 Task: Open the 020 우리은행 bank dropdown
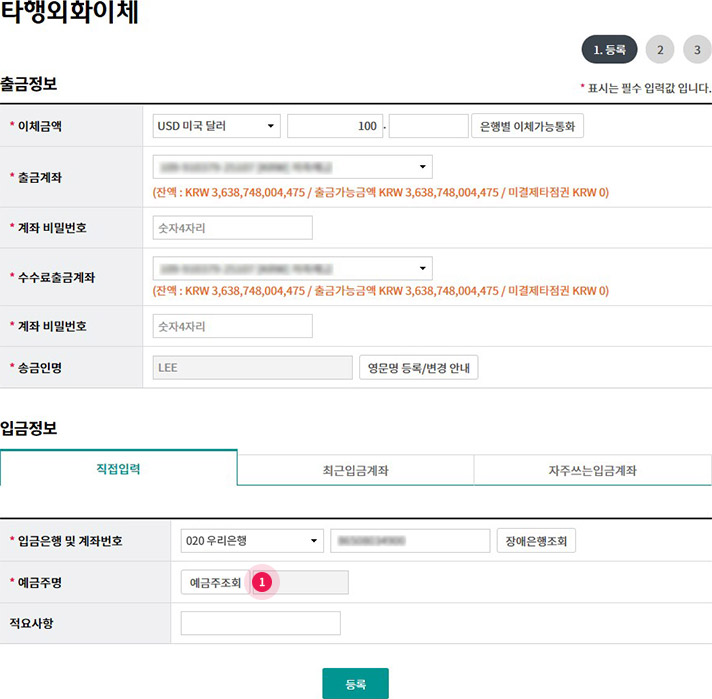(252, 541)
